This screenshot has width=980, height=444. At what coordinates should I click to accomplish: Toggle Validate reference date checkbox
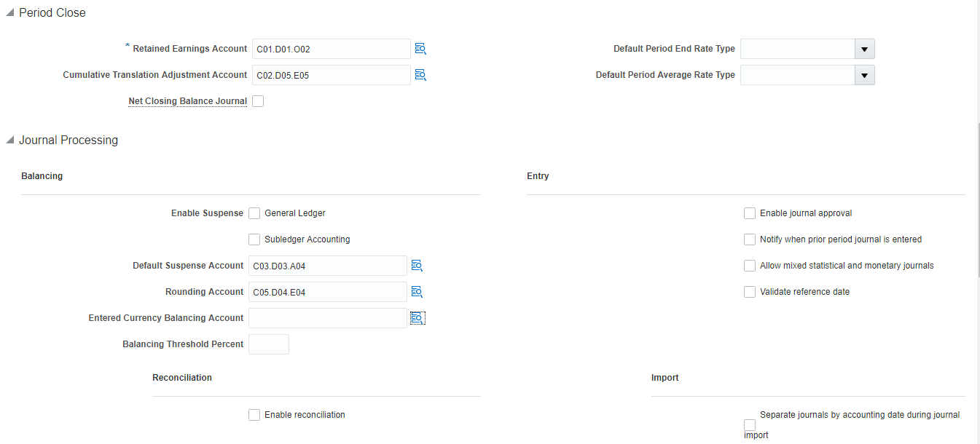(750, 292)
